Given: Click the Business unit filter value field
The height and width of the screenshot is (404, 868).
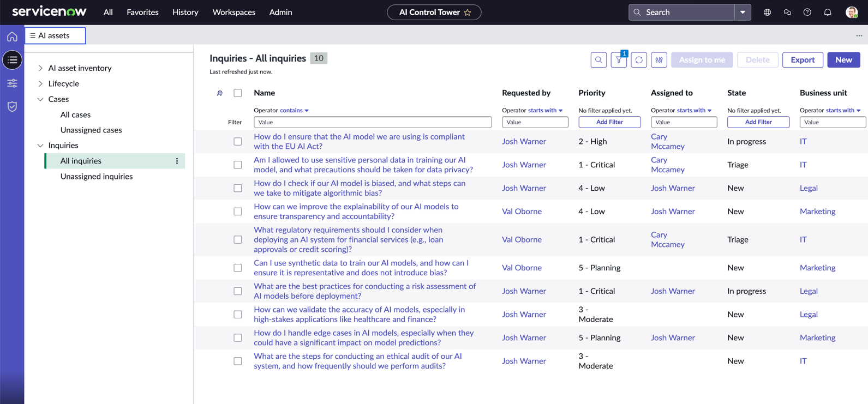Looking at the screenshot, I should tap(833, 122).
